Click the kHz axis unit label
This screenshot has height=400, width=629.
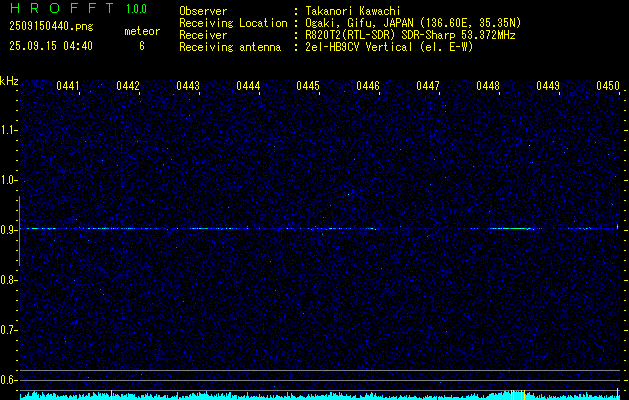[9, 81]
